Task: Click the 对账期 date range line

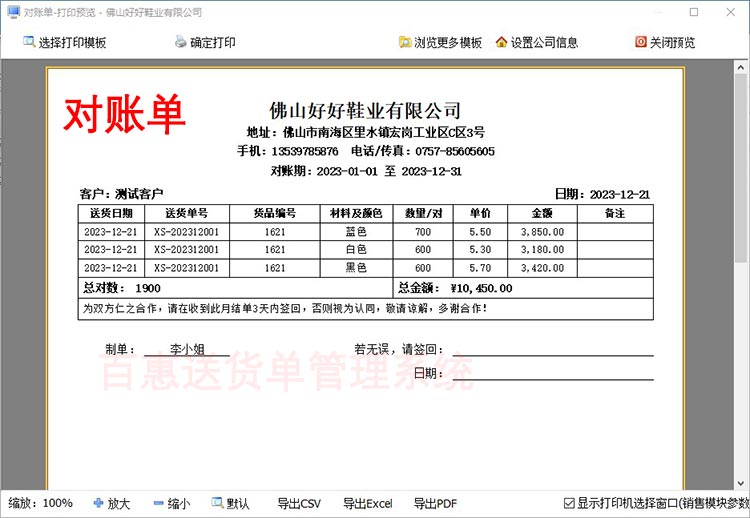Action: pos(366,171)
